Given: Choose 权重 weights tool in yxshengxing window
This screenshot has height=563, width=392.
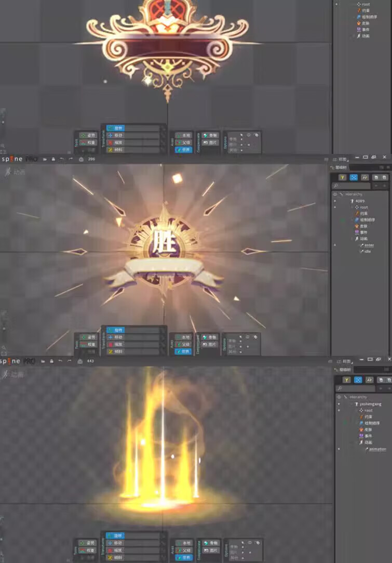Looking at the screenshot, I should click(x=87, y=550).
